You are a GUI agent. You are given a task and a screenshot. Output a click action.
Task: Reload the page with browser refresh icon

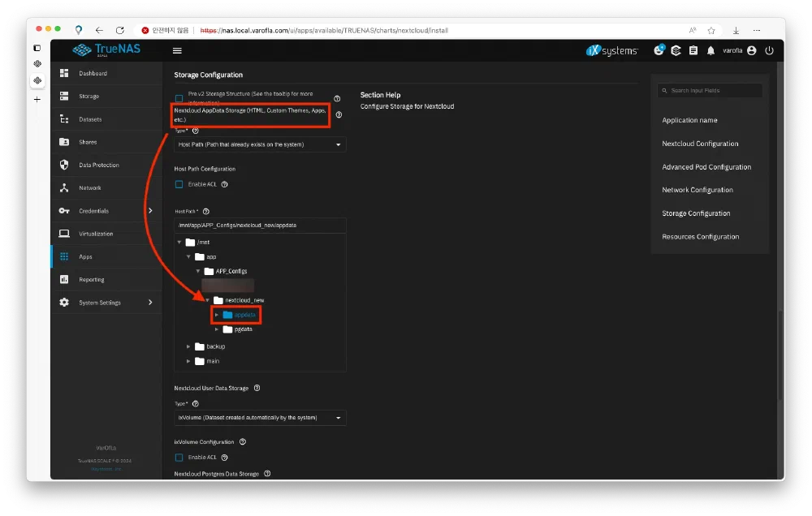(x=120, y=30)
